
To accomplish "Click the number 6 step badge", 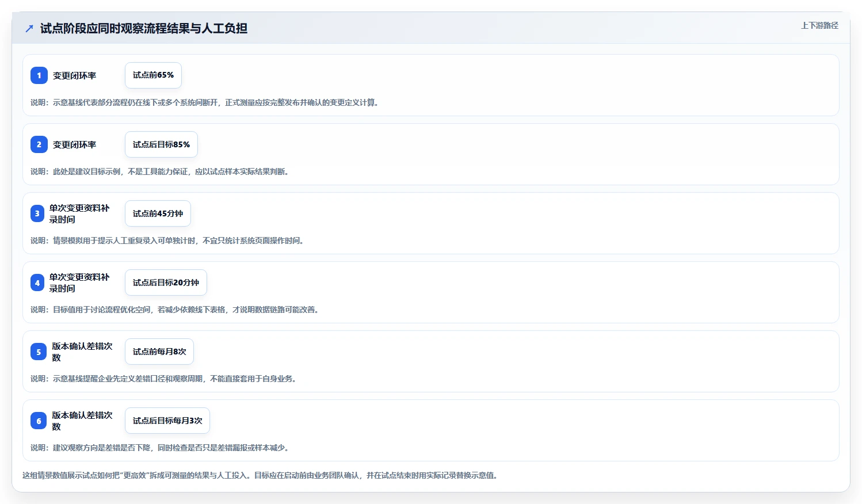I will coord(39,421).
